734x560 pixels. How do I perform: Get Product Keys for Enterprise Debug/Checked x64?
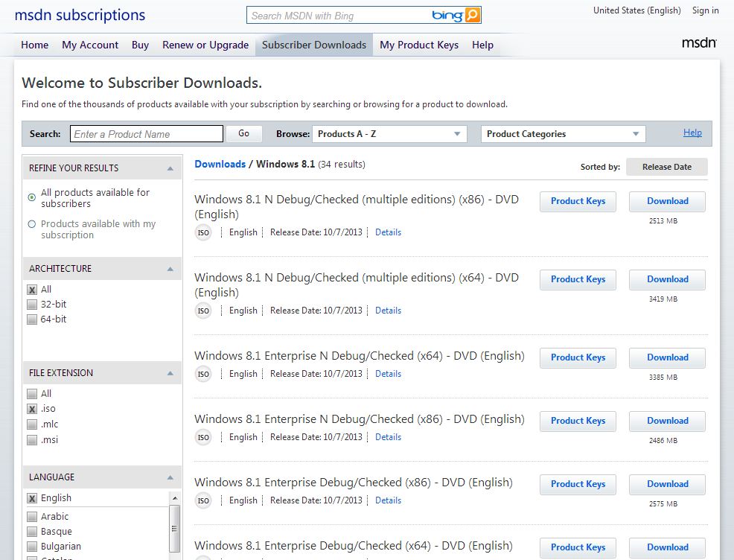[578, 547]
